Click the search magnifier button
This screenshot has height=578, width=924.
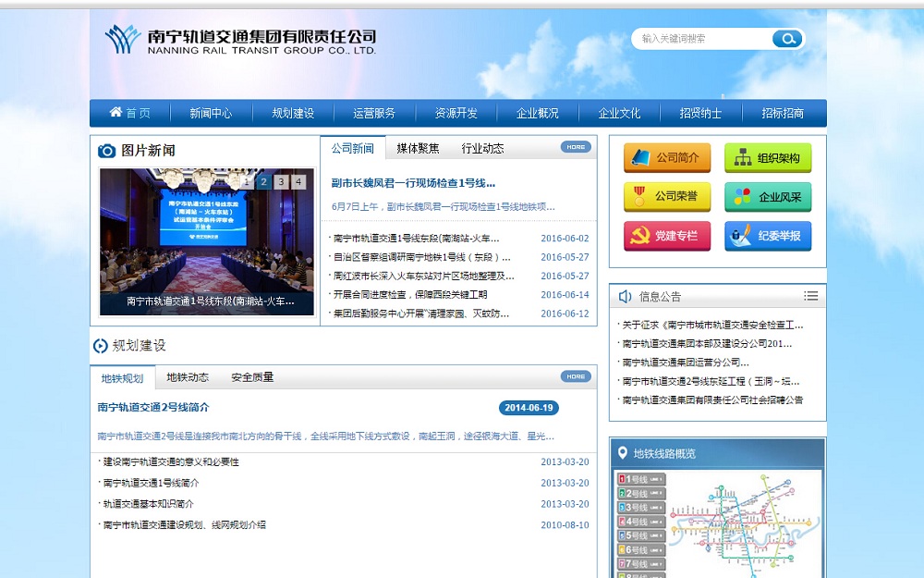787,39
